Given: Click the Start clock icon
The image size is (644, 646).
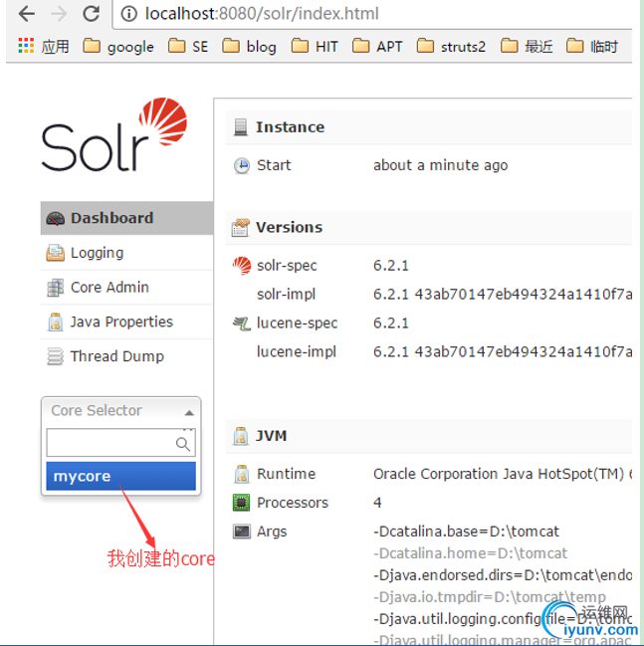Looking at the screenshot, I should (242, 165).
